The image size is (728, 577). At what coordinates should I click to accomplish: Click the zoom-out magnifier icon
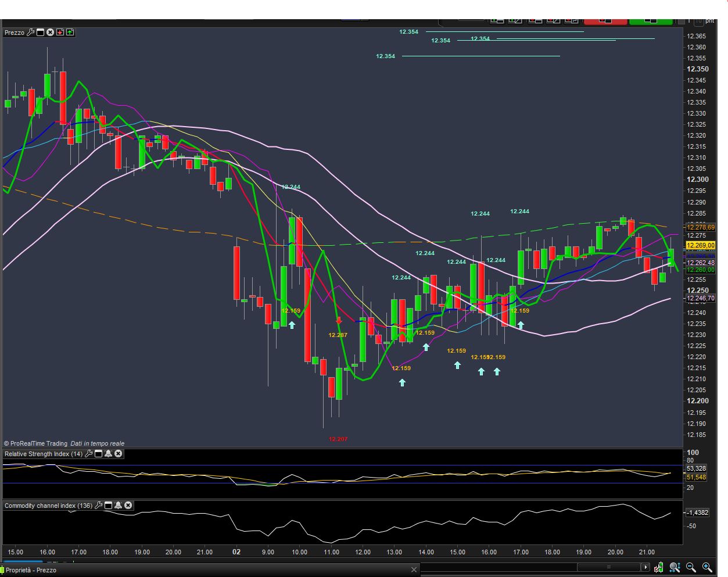pyautogui.click(x=691, y=567)
